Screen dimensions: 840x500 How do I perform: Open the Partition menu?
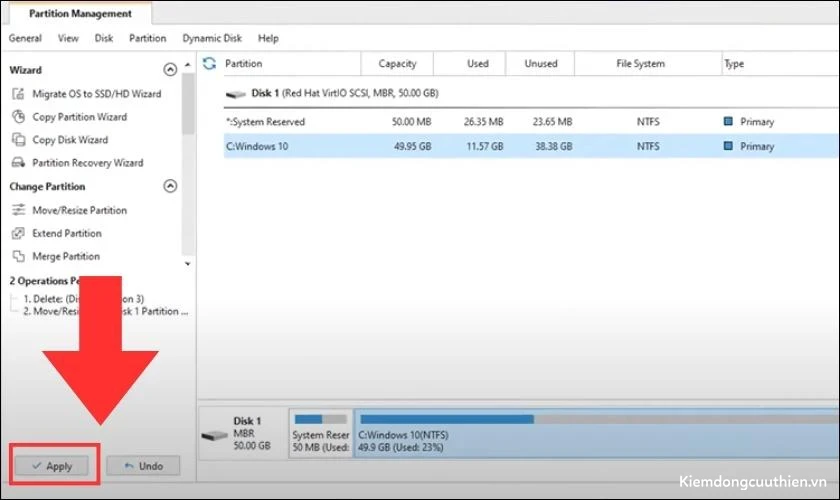147,38
